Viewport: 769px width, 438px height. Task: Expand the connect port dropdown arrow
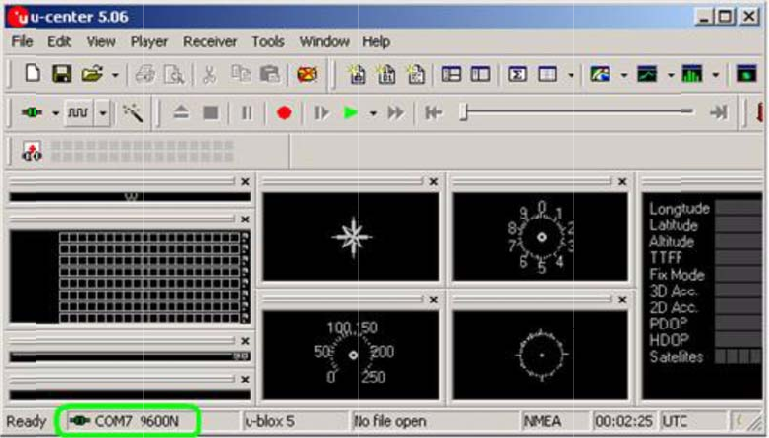(55, 113)
